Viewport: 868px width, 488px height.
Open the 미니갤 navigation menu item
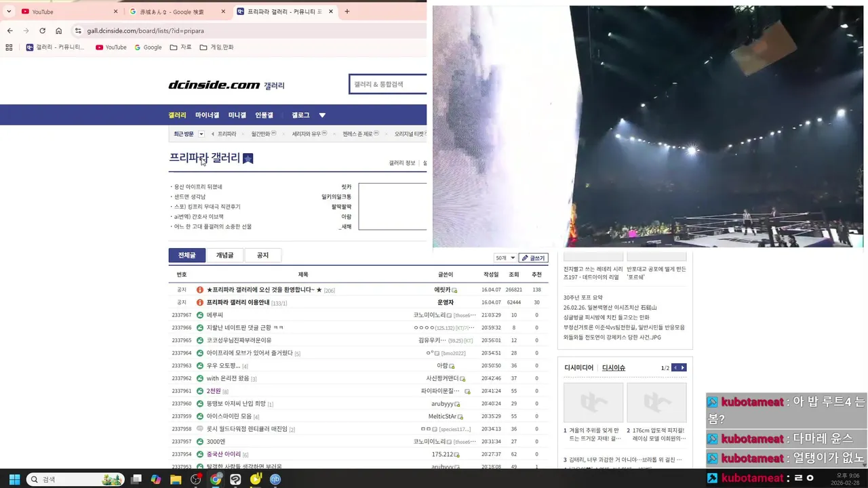click(237, 115)
